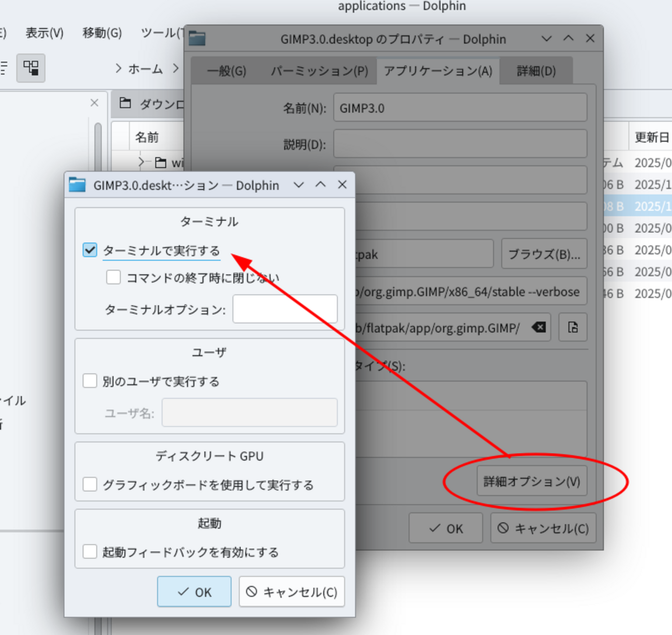The image size is (672, 635).
Task: Click chevron after ホーム in the breadcrumb
Action: (x=176, y=68)
